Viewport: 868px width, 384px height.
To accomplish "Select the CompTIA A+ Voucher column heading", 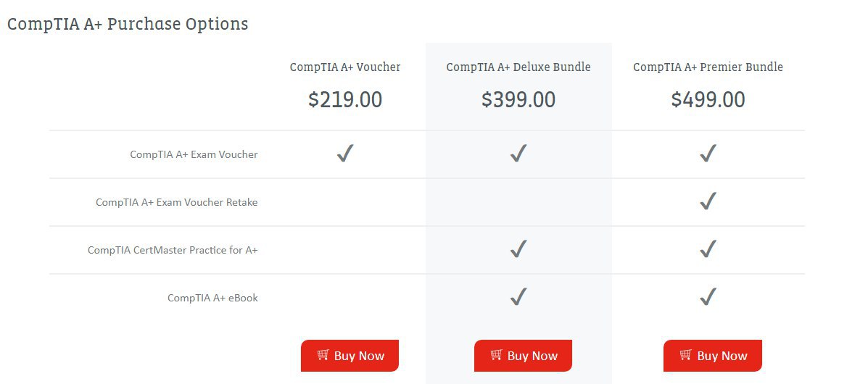I will pyautogui.click(x=345, y=67).
